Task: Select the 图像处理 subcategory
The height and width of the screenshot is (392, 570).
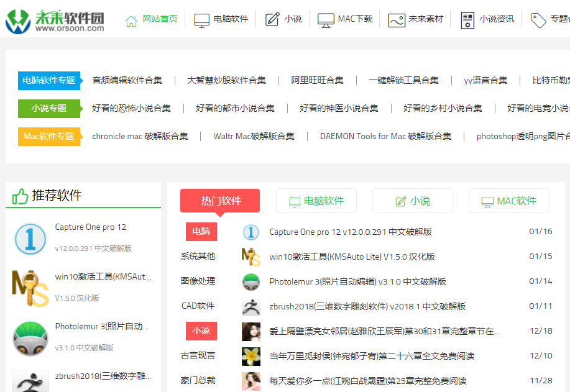Action: tap(198, 281)
